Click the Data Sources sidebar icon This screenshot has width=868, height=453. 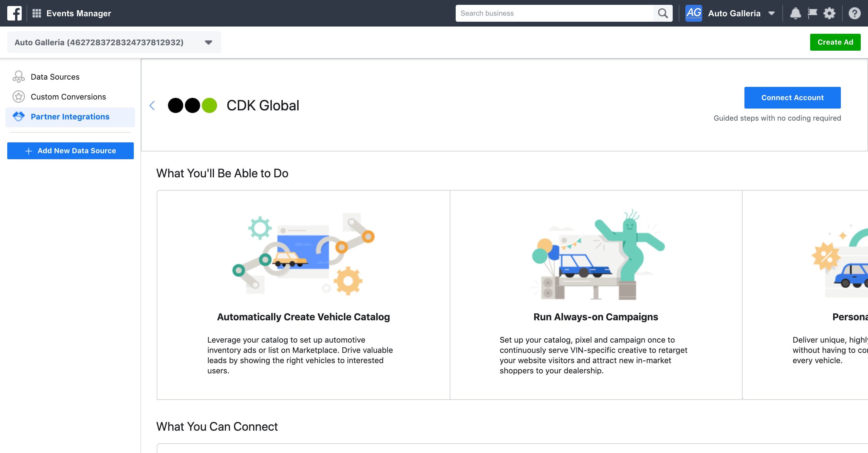pyautogui.click(x=18, y=77)
